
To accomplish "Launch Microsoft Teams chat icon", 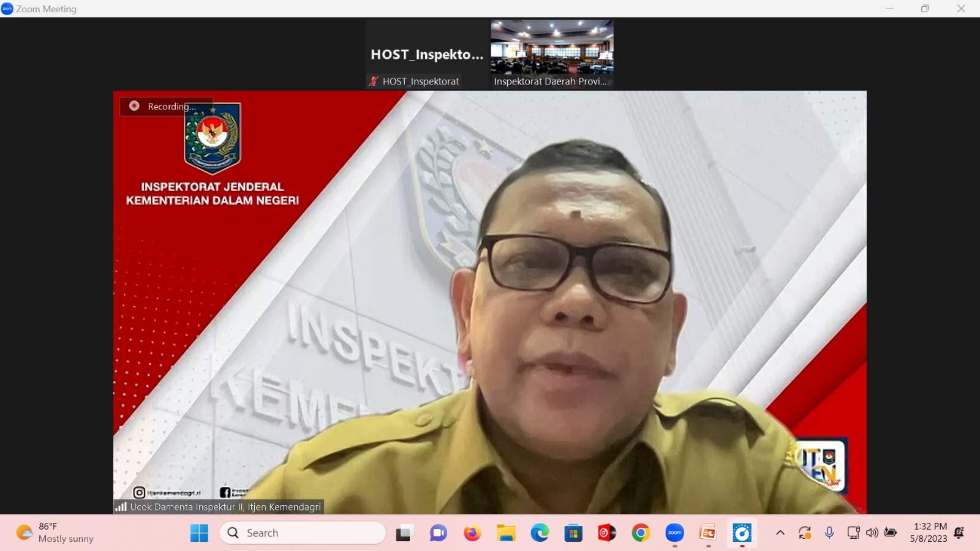I will pos(438,533).
